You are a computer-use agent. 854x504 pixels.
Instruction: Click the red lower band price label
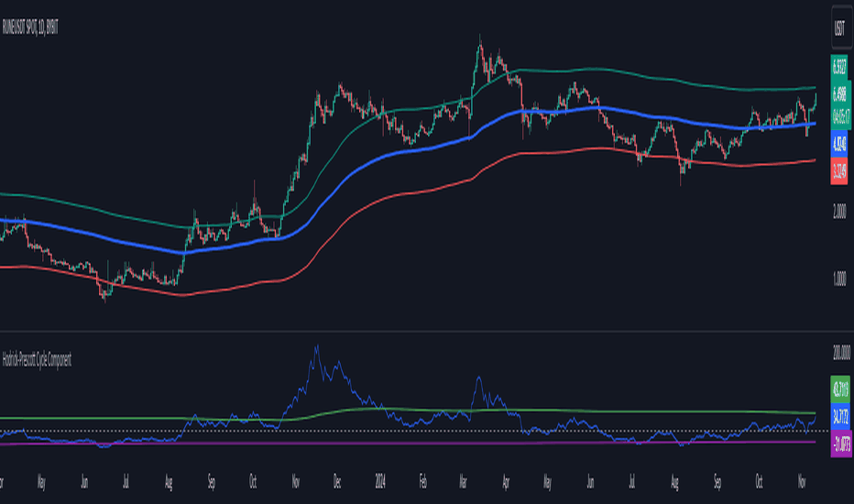click(x=839, y=171)
